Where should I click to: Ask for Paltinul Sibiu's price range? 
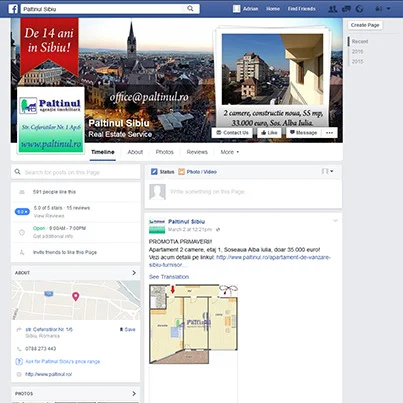point(62,361)
